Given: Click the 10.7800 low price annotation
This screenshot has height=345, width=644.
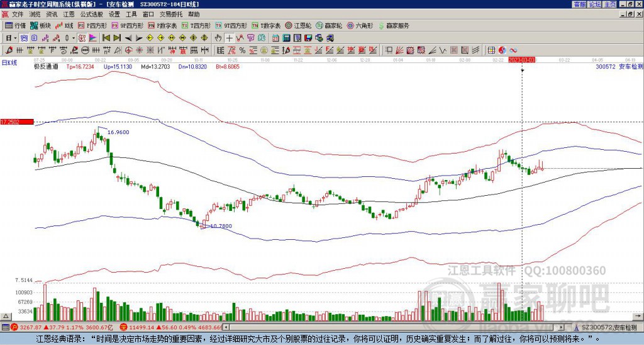Looking at the screenshot, I should [221, 226].
